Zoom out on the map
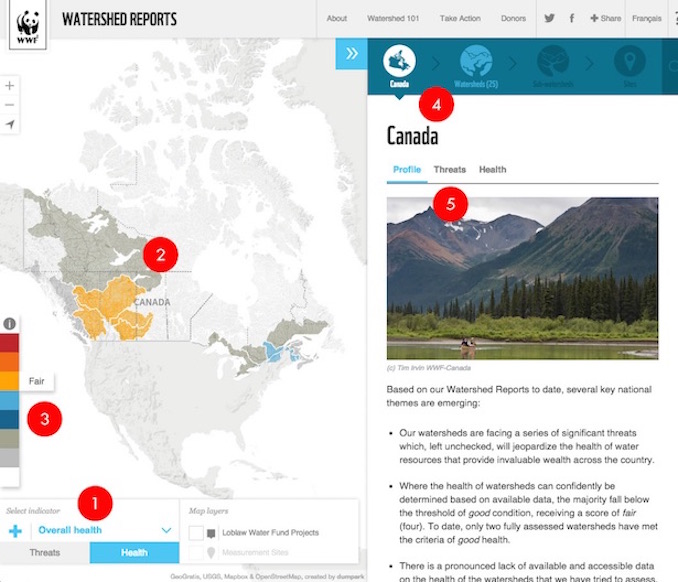The height and width of the screenshot is (582, 678). (10, 105)
